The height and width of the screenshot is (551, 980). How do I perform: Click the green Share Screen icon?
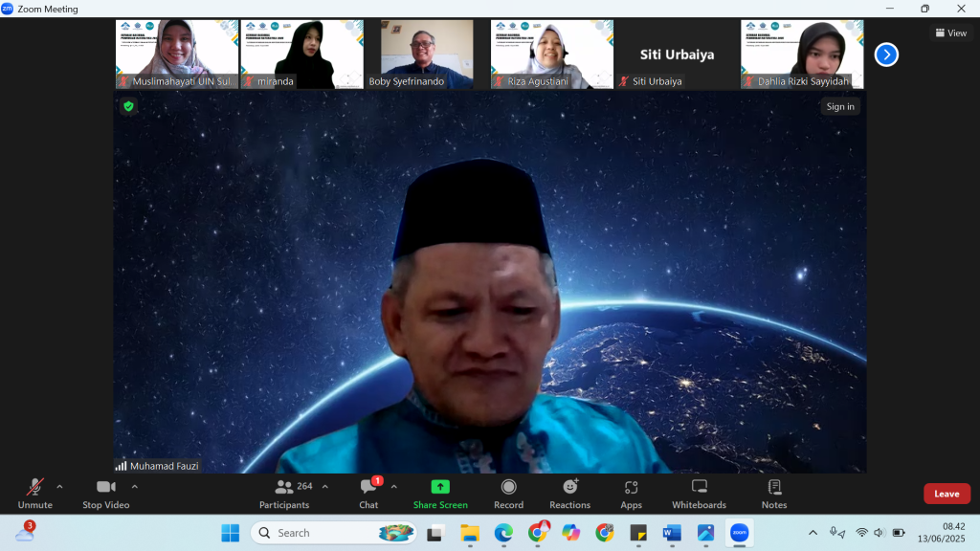pyautogui.click(x=440, y=487)
